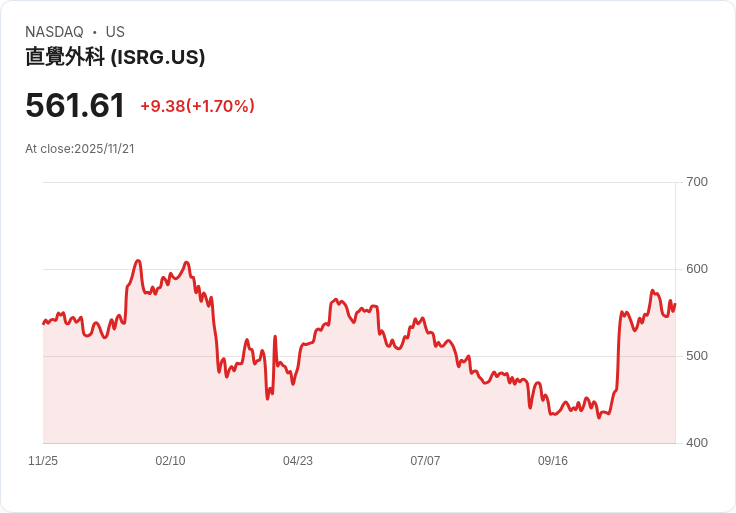Click the 500 y-axis label
The image size is (736, 513).
(x=696, y=356)
